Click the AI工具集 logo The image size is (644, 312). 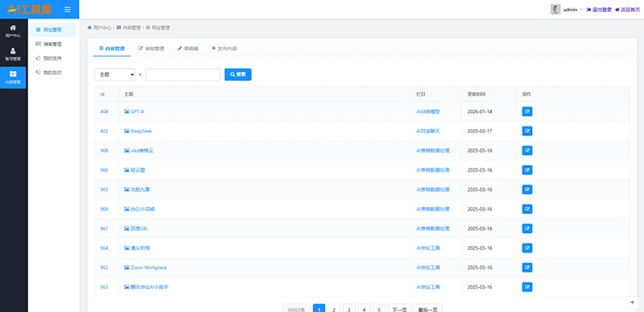(29, 9)
